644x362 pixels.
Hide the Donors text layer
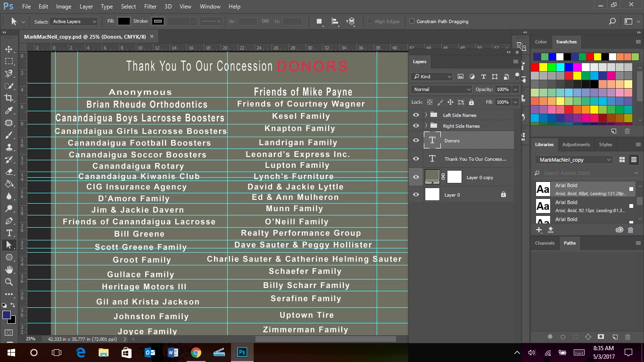tap(416, 140)
